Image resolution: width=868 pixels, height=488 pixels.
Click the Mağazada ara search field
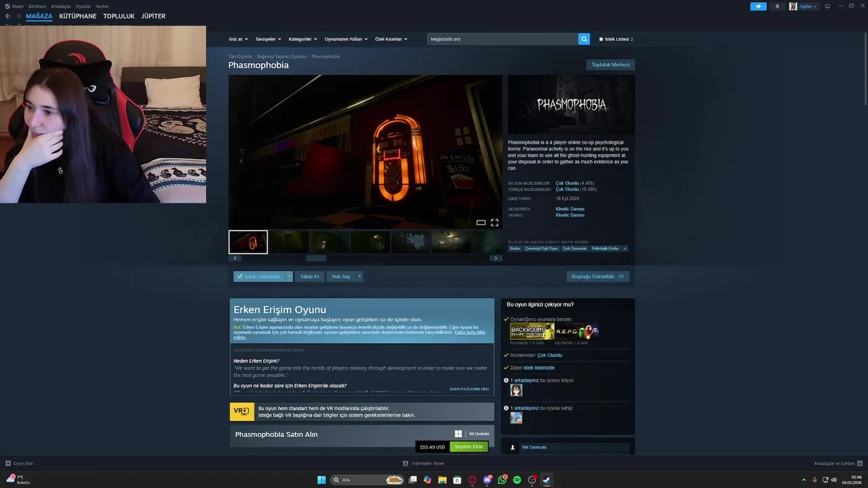tap(502, 39)
